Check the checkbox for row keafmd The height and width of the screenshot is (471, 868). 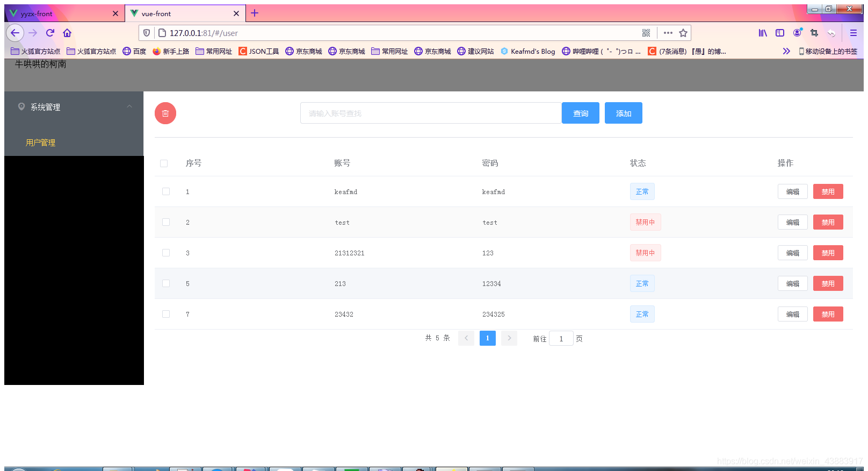[166, 191]
